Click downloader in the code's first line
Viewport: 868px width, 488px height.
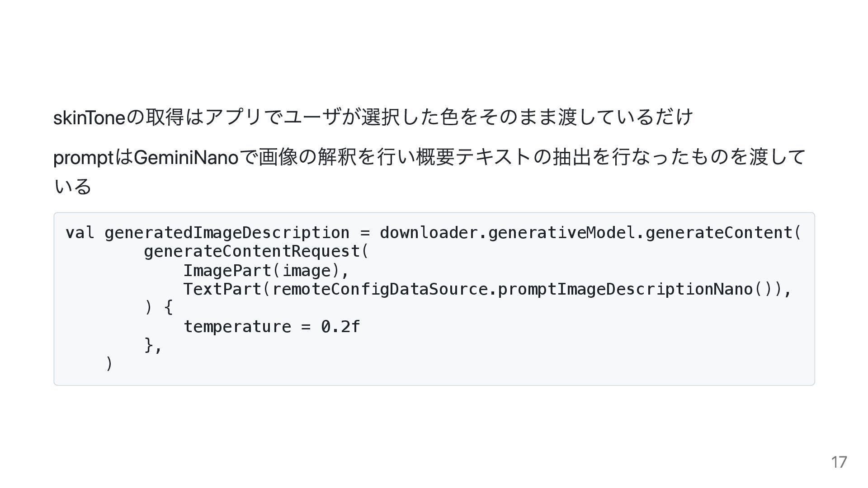pyautogui.click(x=428, y=233)
